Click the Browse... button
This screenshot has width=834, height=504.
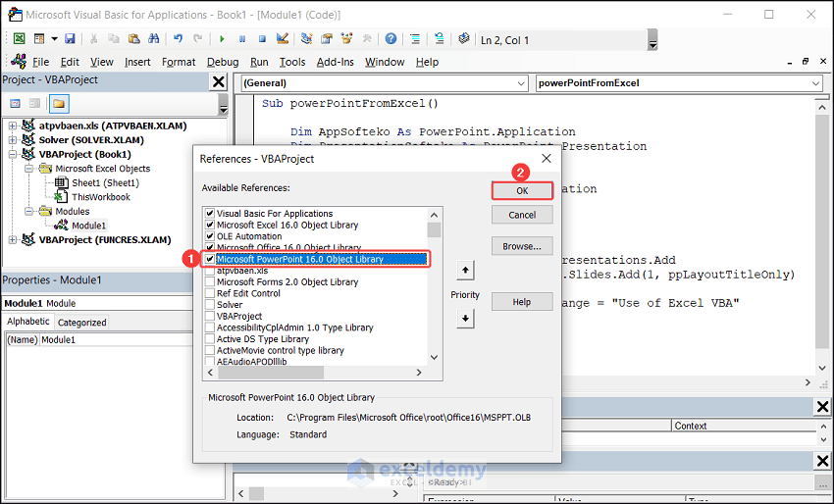(x=522, y=246)
